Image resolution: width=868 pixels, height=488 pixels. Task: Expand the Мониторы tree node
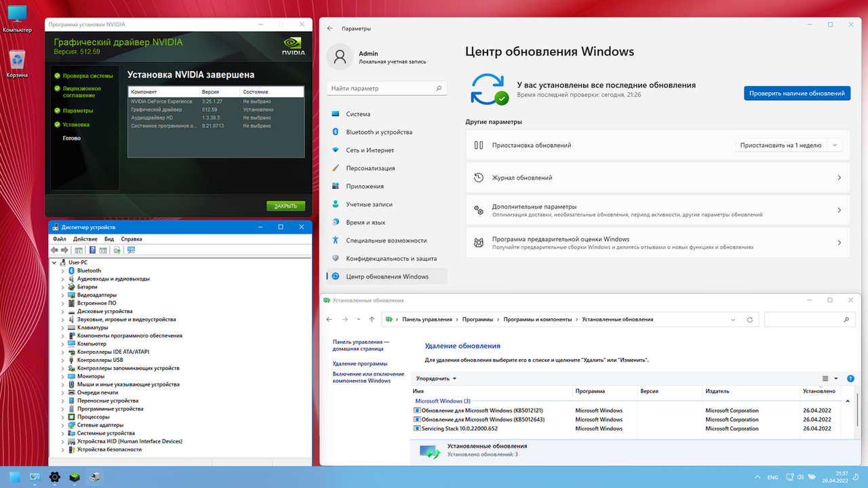pos(63,376)
